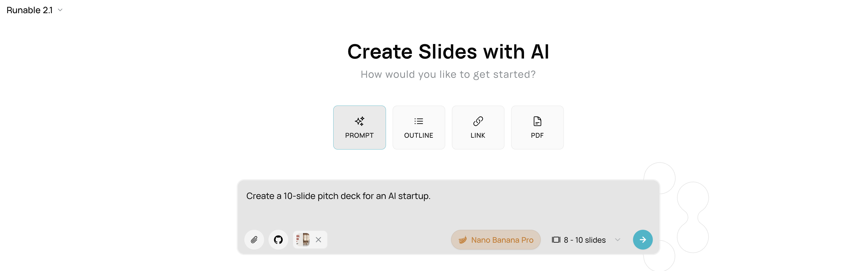Image resolution: width=868 pixels, height=271 pixels.
Task: Select the PDF document icon
Action: pyautogui.click(x=537, y=121)
